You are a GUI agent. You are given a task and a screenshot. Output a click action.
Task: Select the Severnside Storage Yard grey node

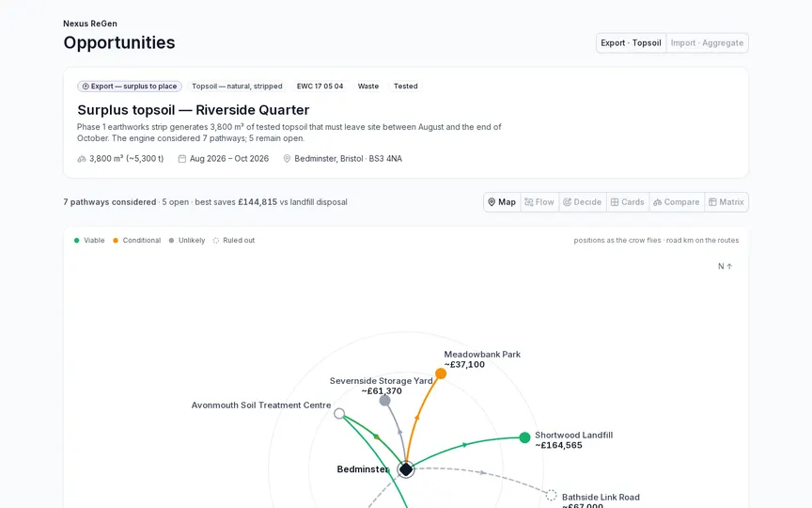coord(384,400)
